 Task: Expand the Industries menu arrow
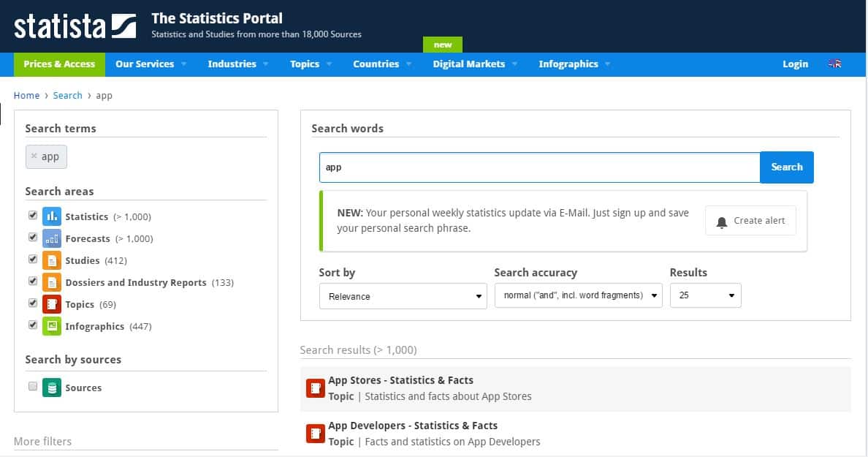point(266,64)
